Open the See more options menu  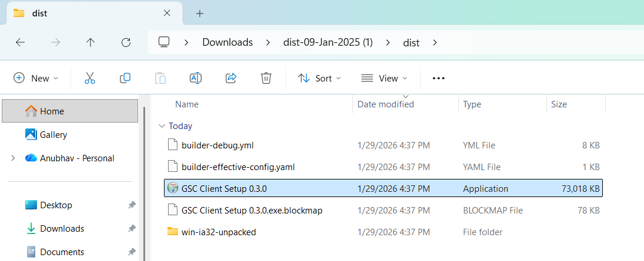438,78
